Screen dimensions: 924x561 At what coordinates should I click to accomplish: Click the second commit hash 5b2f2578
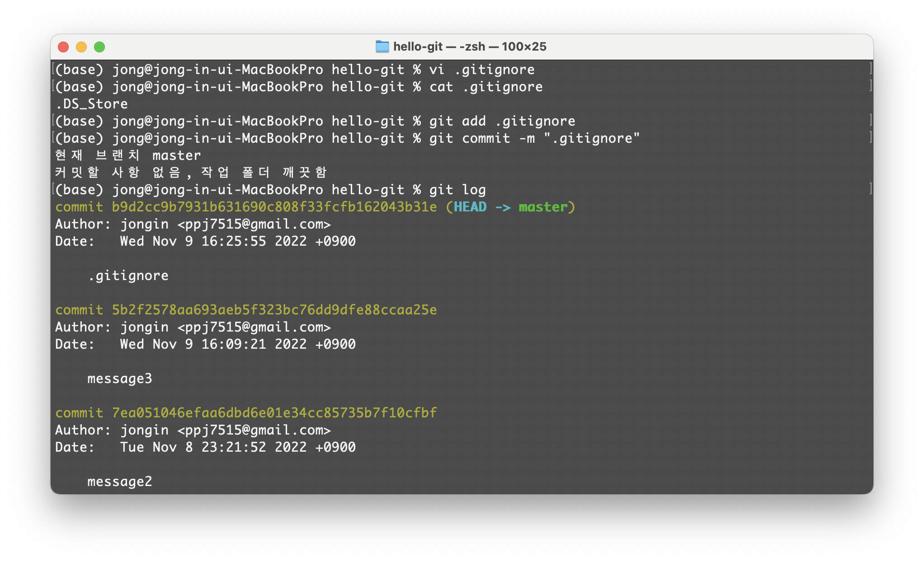(274, 310)
